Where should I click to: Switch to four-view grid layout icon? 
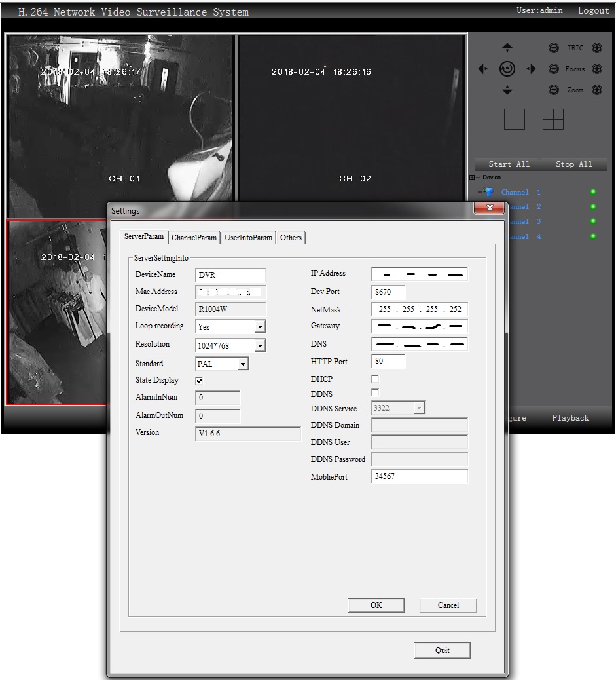pos(553,119)
